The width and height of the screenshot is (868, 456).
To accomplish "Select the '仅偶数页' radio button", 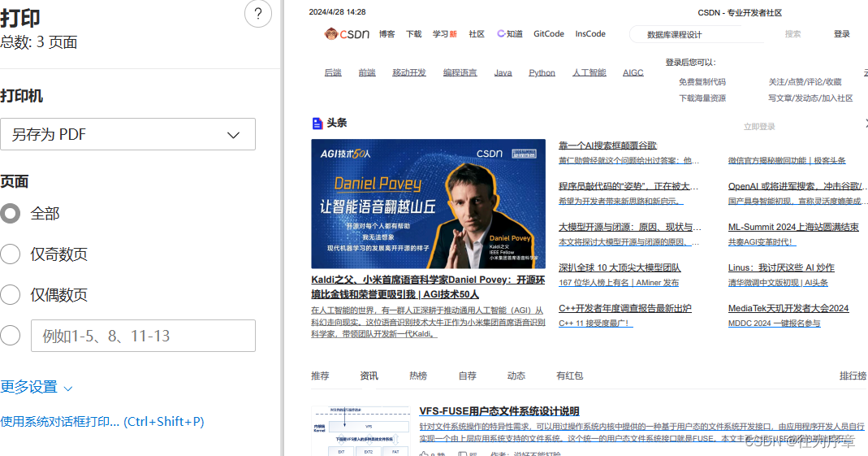I will point(10,295).
